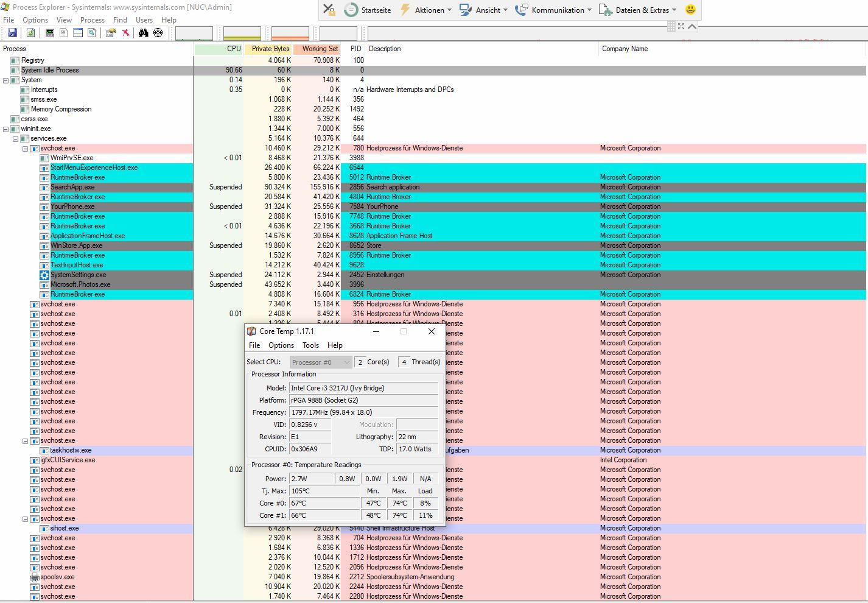Click the View DLLs/Handles toolbar icon
Viewport: 868px width, 603px height.
coord(92,33)
